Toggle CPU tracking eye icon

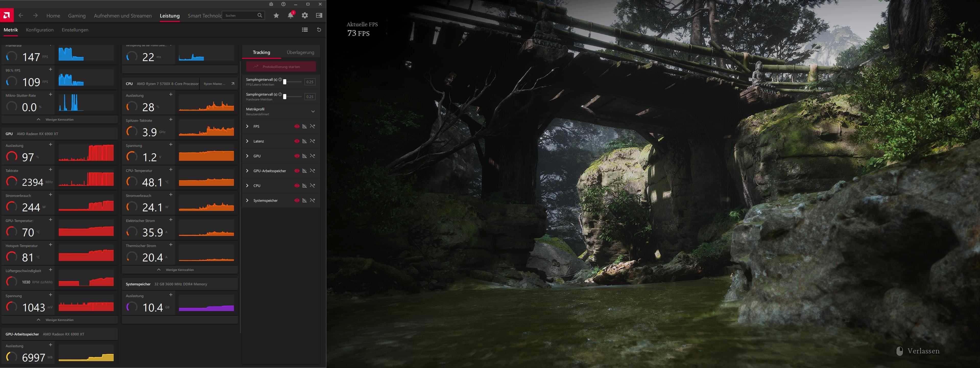point(297,186)
